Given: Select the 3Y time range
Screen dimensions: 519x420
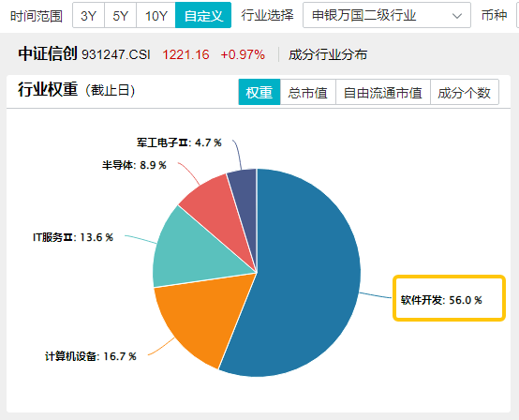Looking at the screenshot, I should pyautogui.click(x=88, y=15).
